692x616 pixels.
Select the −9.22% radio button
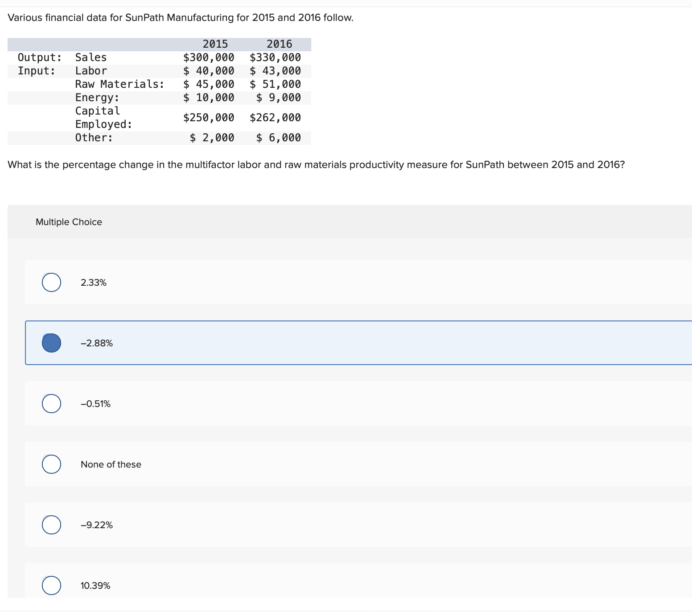[x=52, y=525]
